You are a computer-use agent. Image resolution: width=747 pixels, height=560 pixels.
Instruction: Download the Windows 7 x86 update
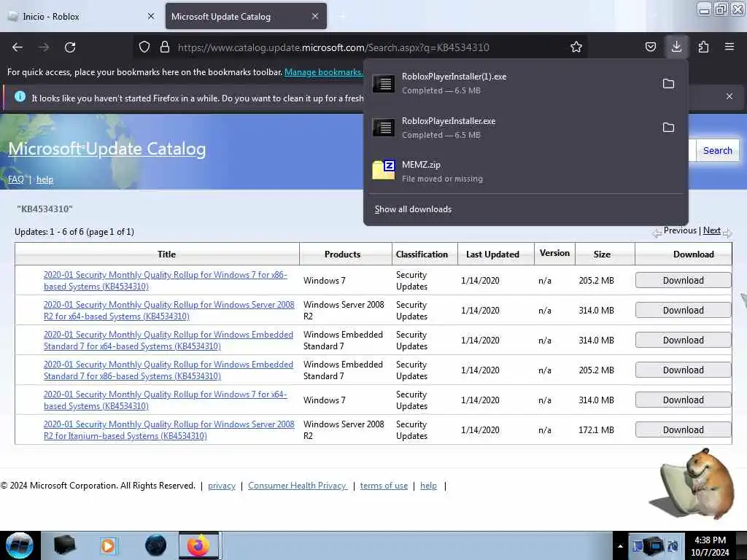click(x=683, y=281)
